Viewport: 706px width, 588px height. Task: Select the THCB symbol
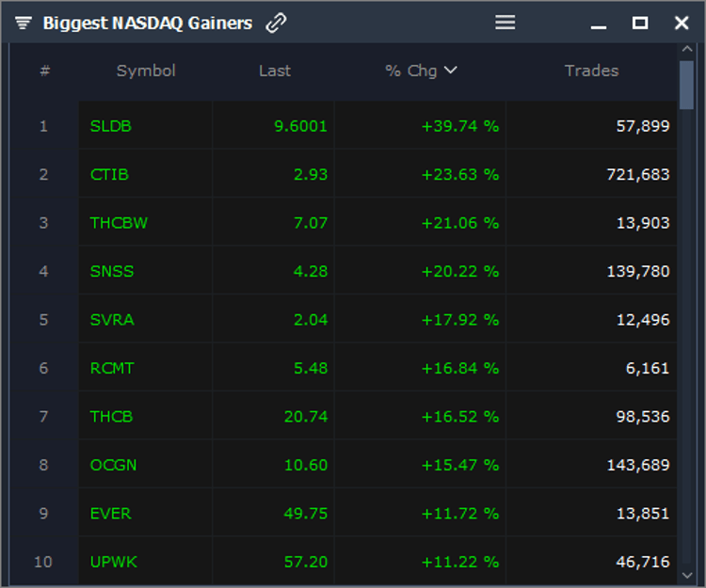[111, 417]
